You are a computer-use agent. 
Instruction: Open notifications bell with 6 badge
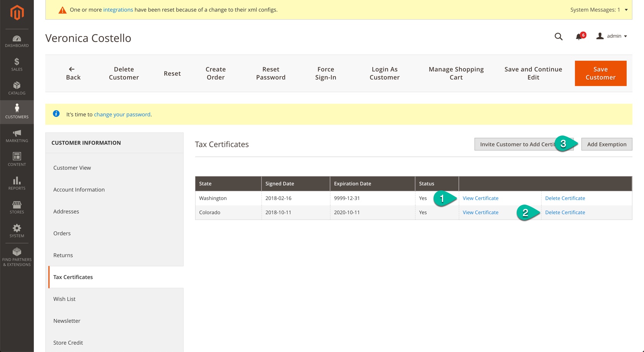[x=579, y=36]
